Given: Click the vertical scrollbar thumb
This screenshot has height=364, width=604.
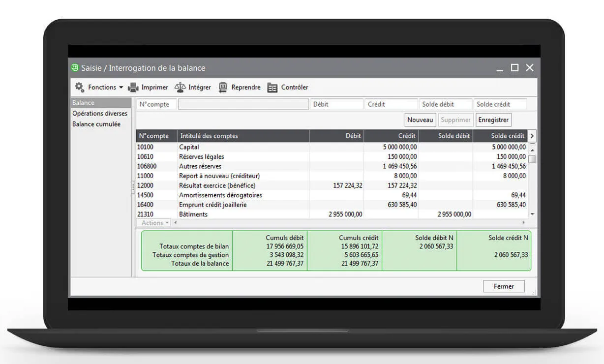Looking at the screenshot, I should [x=532, y=159].
